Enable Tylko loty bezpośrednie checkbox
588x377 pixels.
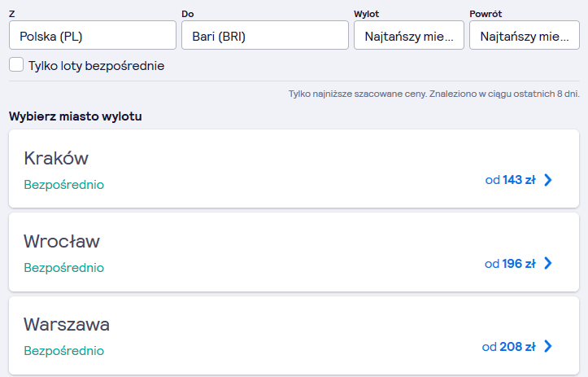[x=16, y=64]
